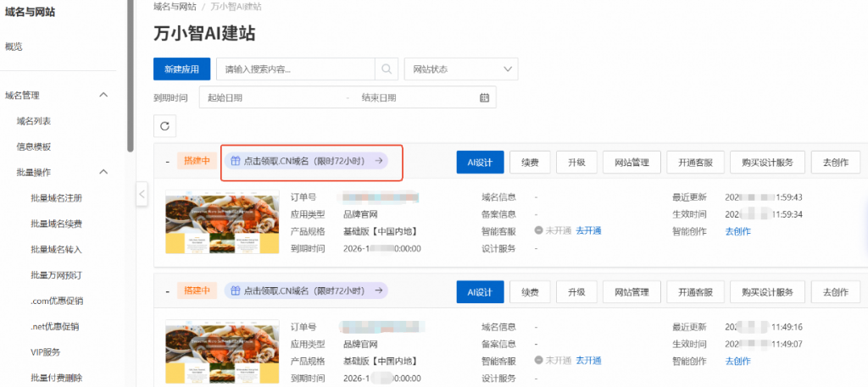Click the magnifier search icon
This screenshot has height=387, width=868.
(x=387, y=69)
